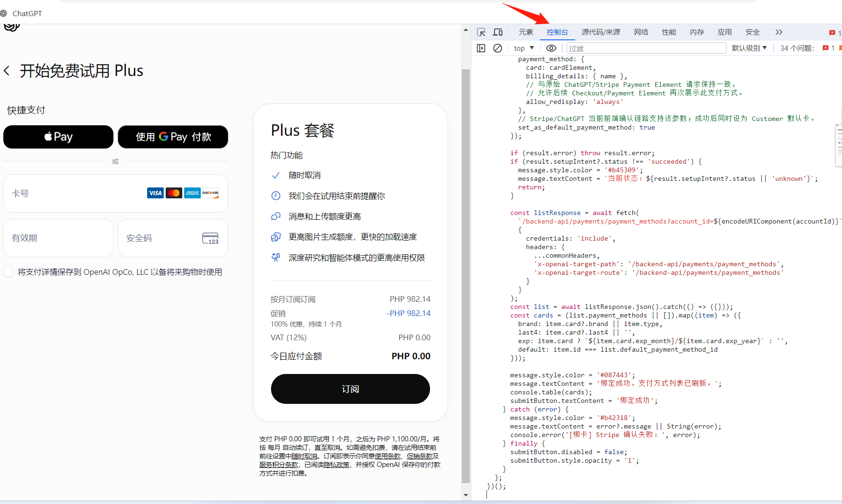Viewport: 842px width, 504px height.
Task: Go back using the arrow beside 开始免费试用 Plus
Action: 7,71
